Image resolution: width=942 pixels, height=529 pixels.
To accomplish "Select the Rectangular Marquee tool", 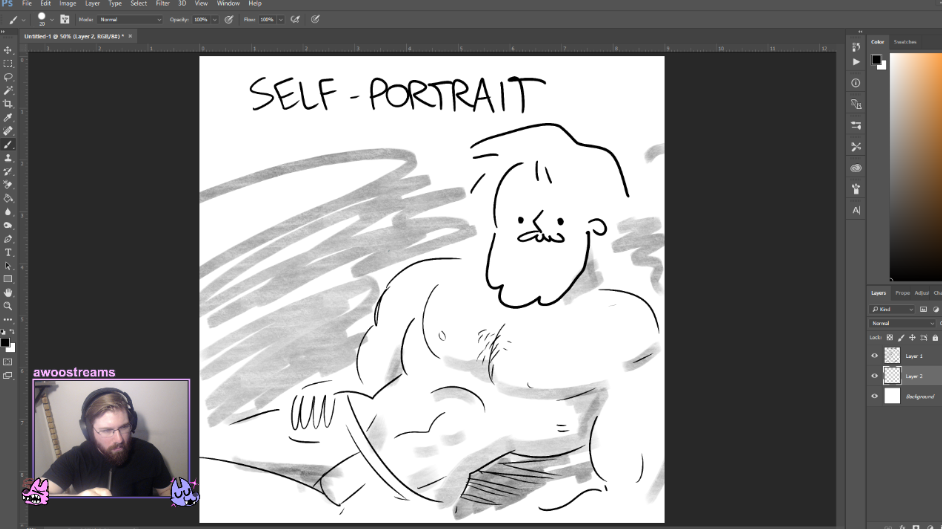I will 8,64.
